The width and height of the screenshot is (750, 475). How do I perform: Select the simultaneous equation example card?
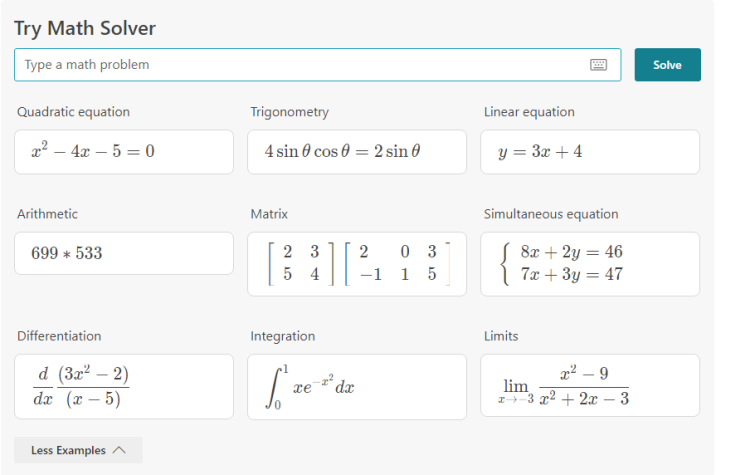590,264
